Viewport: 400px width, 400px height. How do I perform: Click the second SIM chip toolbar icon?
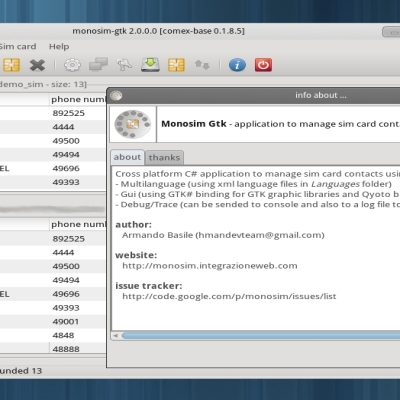tap(176, 65)
